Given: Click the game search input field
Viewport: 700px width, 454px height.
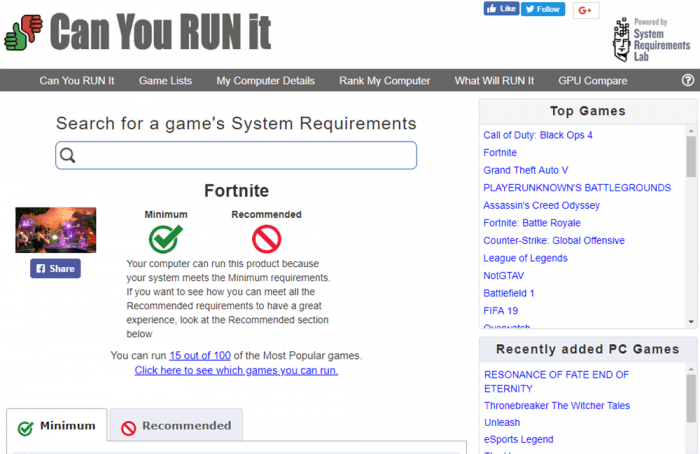Looking at the screenshot, I should point(236,155).
